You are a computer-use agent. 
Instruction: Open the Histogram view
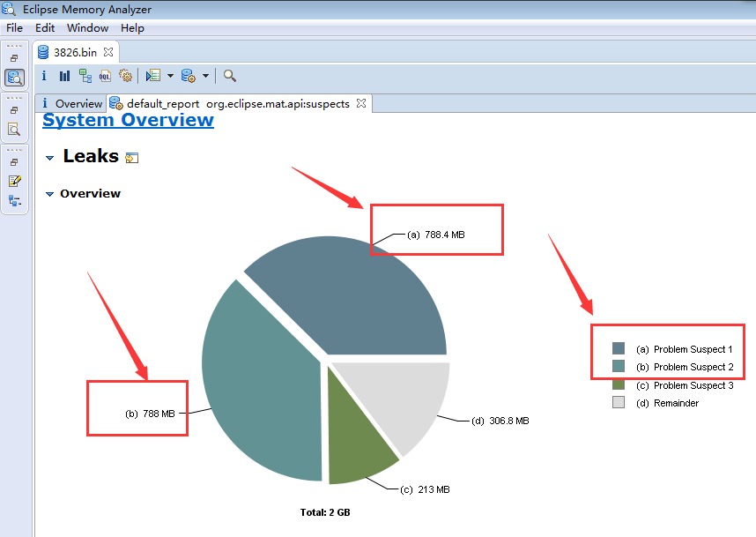[64, 76]
